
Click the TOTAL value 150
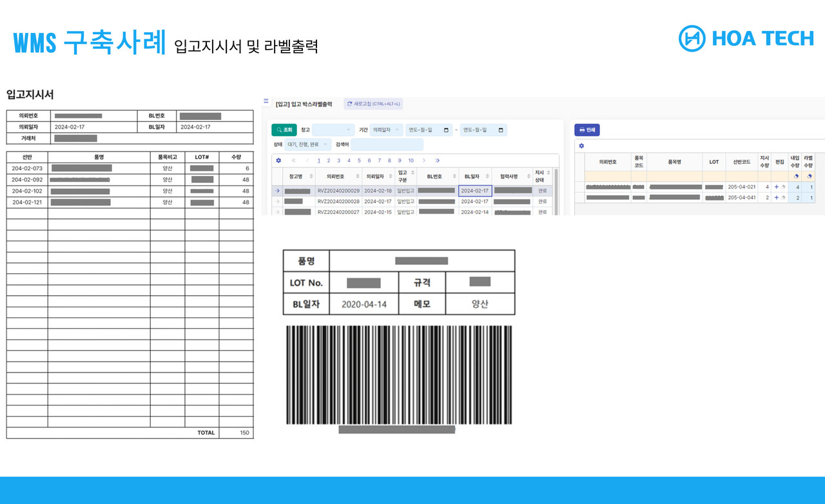pos(244,432)
